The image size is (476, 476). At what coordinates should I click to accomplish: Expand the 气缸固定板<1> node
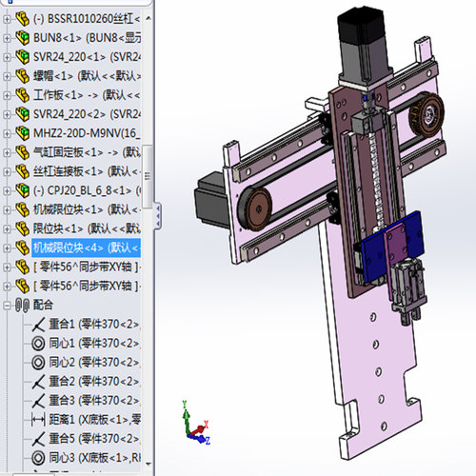click(x=7, y=152)
